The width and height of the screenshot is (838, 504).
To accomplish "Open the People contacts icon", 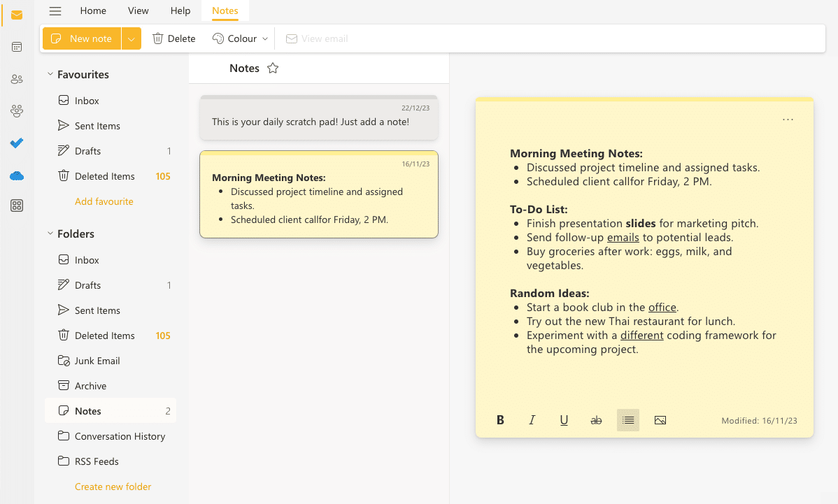I will (x=17, y=79).
